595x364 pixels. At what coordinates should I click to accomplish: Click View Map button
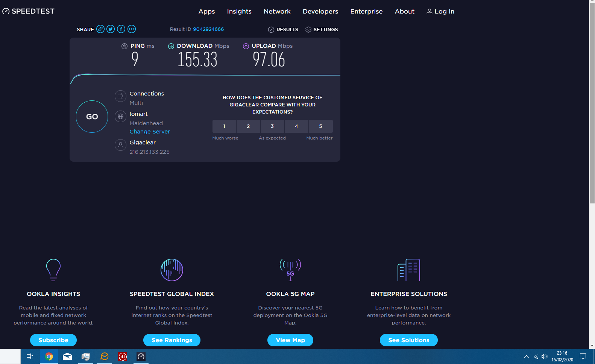click(290, 340)
